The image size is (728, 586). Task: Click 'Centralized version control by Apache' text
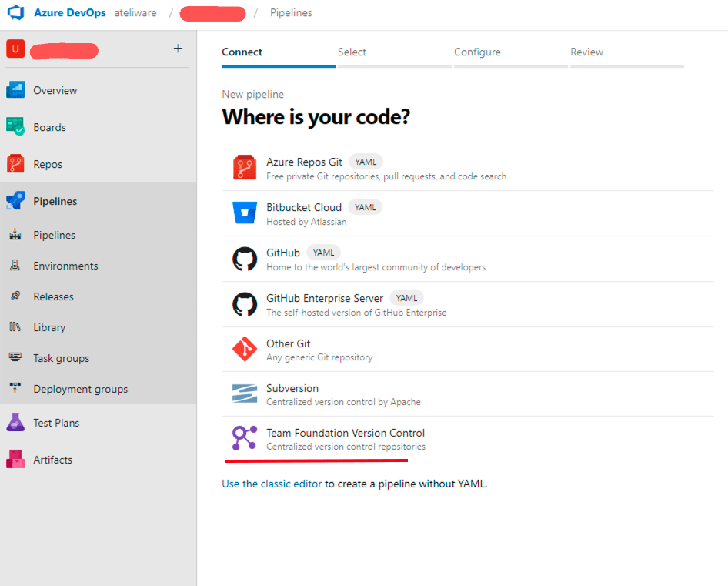coord(343,402)
